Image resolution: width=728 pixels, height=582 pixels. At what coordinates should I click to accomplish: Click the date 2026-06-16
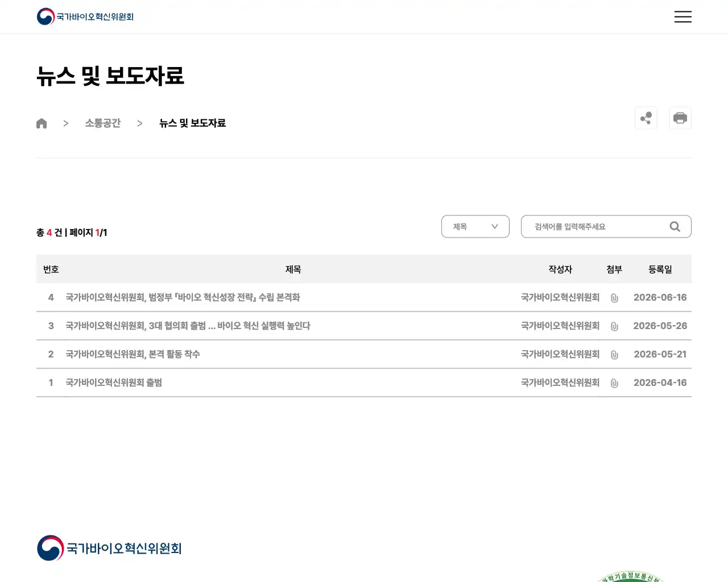click(660, 297)
